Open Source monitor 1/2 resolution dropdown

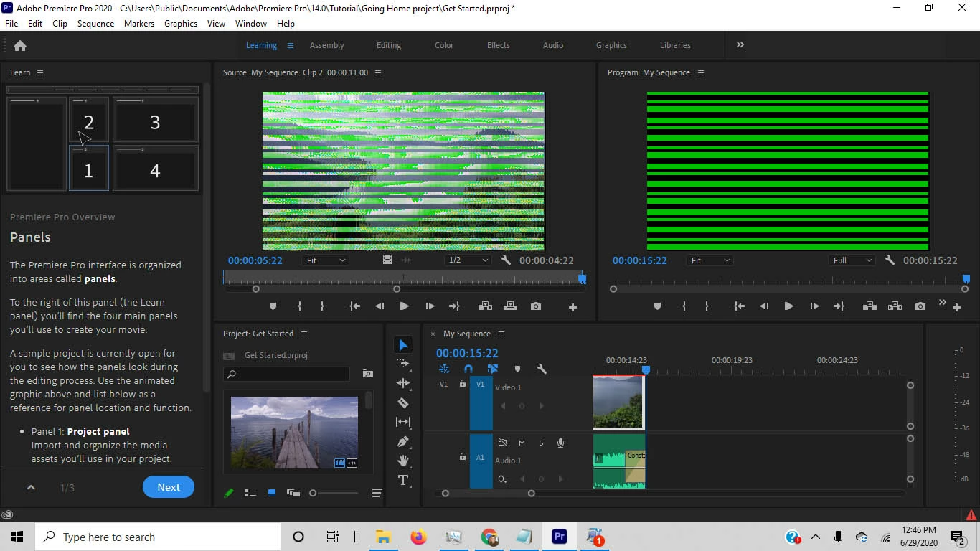468,260
